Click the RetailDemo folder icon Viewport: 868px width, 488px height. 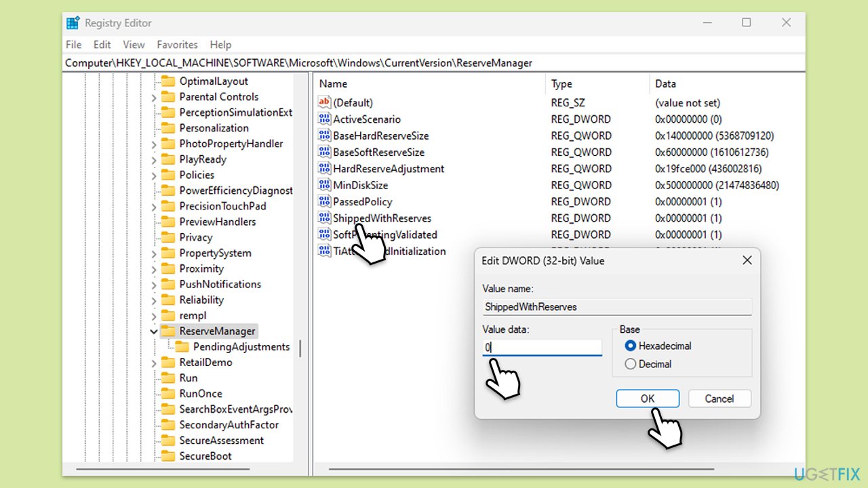167,362
